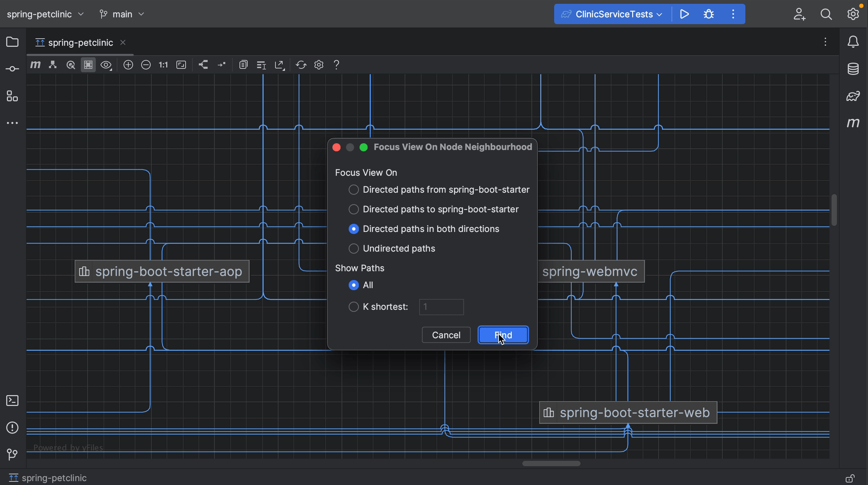Open the Notifications bell
The height and width of the screenshot is (485, 868).
tap(853, 41)
